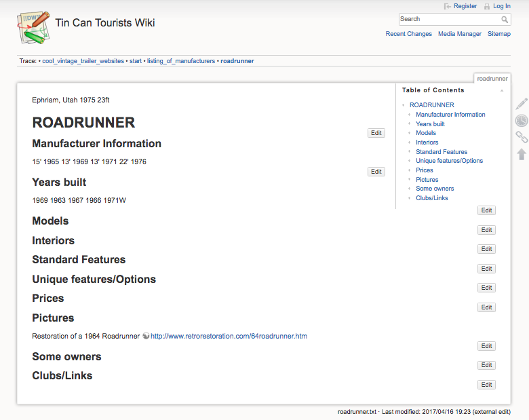Click the Standard Features section heading
This screenshot has width=529, height=420.
79,260
